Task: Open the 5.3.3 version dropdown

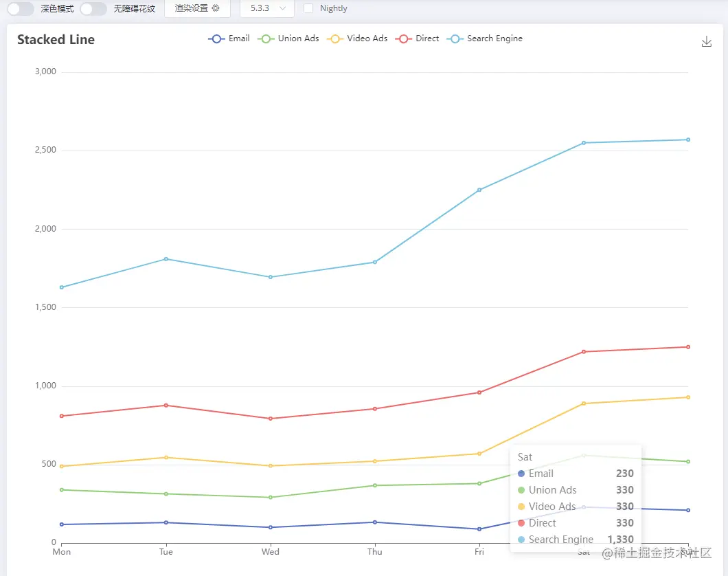Action: click(x=267, y=8)
